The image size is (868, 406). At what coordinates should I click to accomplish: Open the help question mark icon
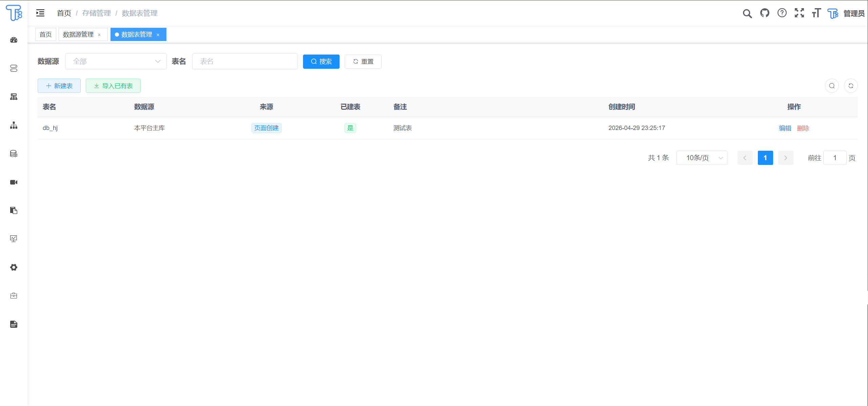(x=782, y=13)
